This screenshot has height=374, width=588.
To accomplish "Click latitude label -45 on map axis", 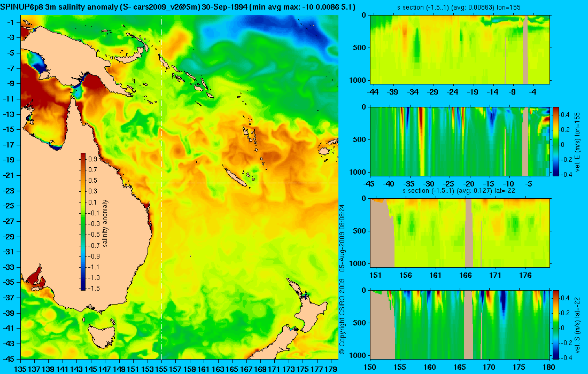I will (9, 359).
